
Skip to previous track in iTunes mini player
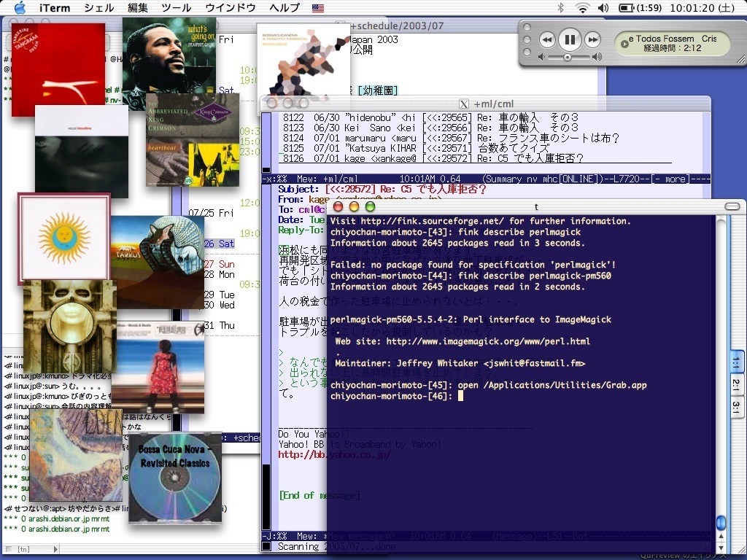click(547, 39)
